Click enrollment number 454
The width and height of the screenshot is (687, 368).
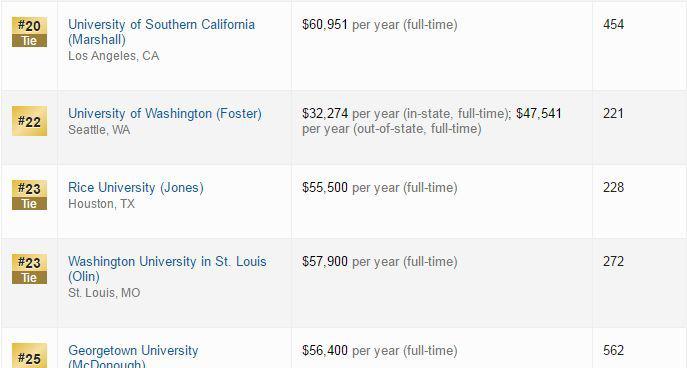click(x=613, y=24)
